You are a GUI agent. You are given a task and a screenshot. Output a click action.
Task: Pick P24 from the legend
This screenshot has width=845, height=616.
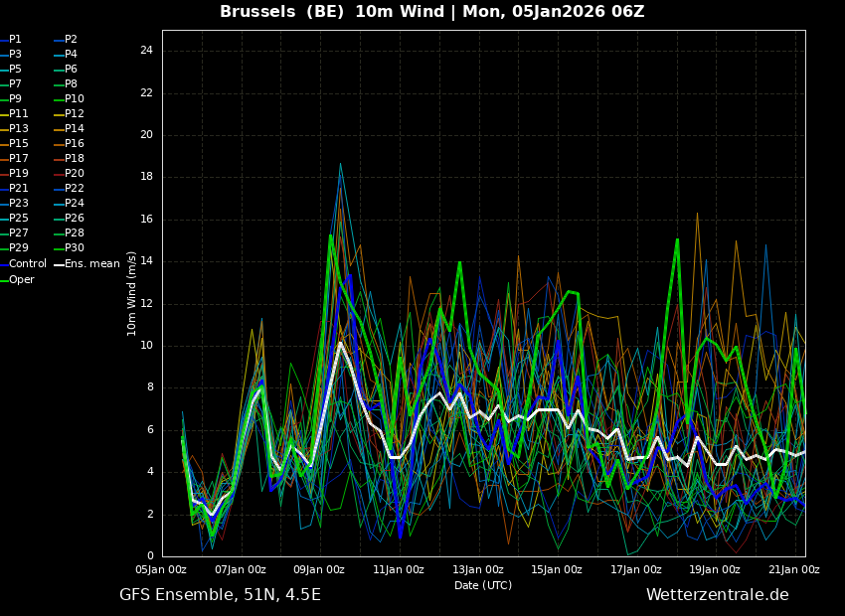69,203
